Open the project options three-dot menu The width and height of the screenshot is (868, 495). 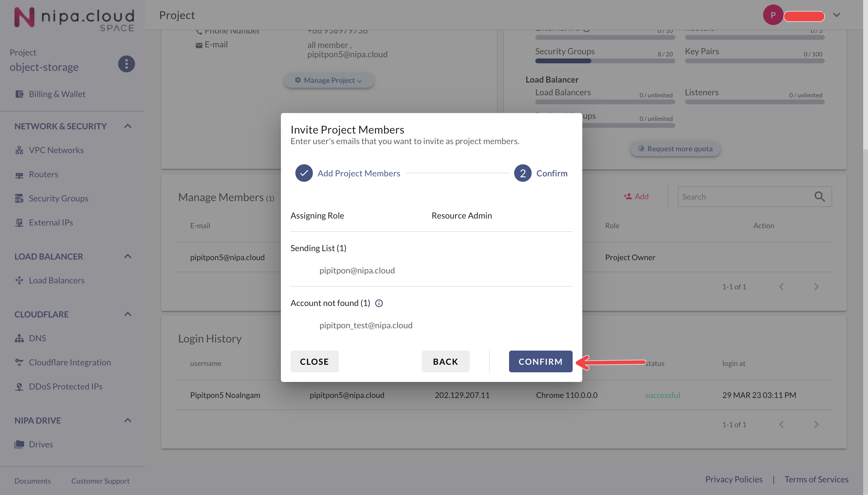coord(126,64)
